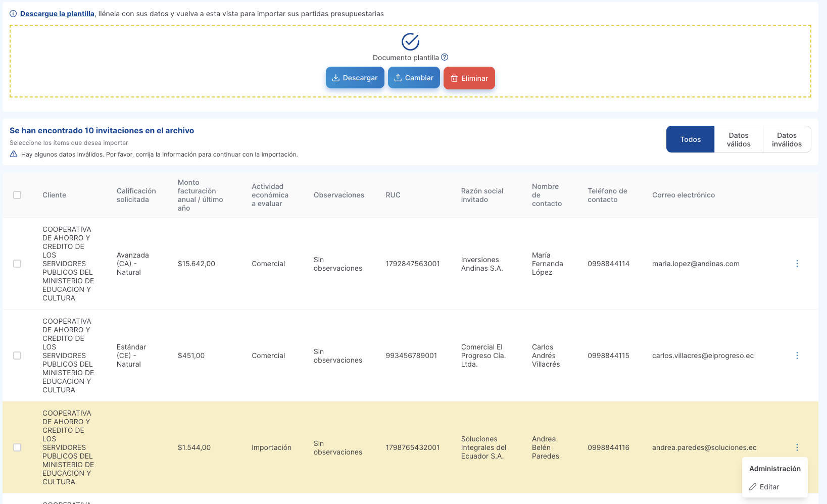Screen dimensions: 827x504
Task: Open the three-dot menu for andrea.paredes@soluciones.ec row
Action: tap(797, 447)
